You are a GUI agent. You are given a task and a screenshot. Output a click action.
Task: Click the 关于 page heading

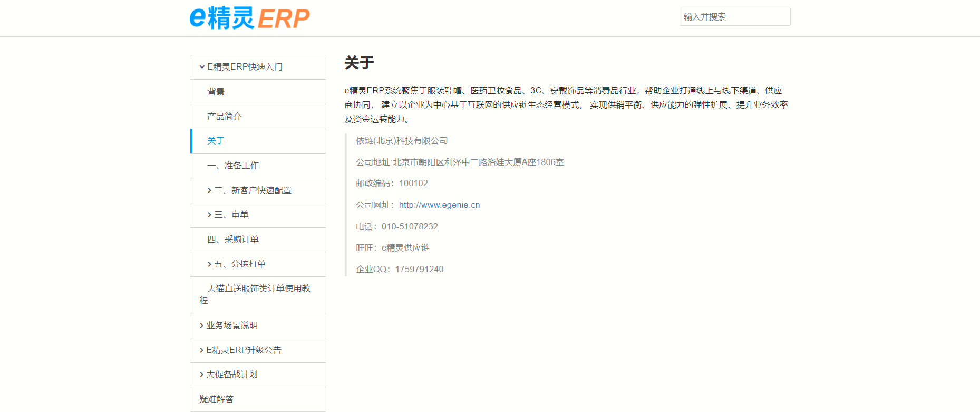pos(359,63)
